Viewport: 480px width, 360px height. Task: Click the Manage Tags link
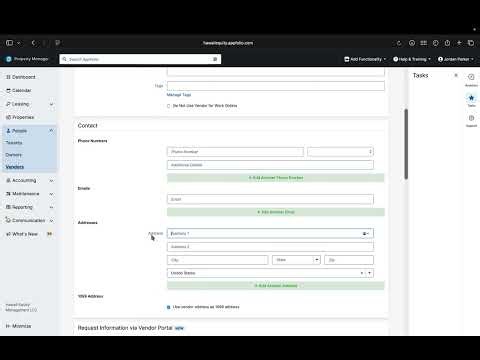pyautogui.click(x=179, y=95)
